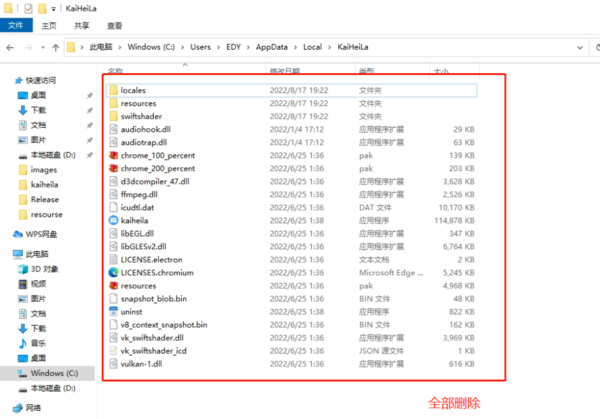The image size is (600, 419).
Task: Select snapshot_blob.bin file icon
Action: coord(113,299)
